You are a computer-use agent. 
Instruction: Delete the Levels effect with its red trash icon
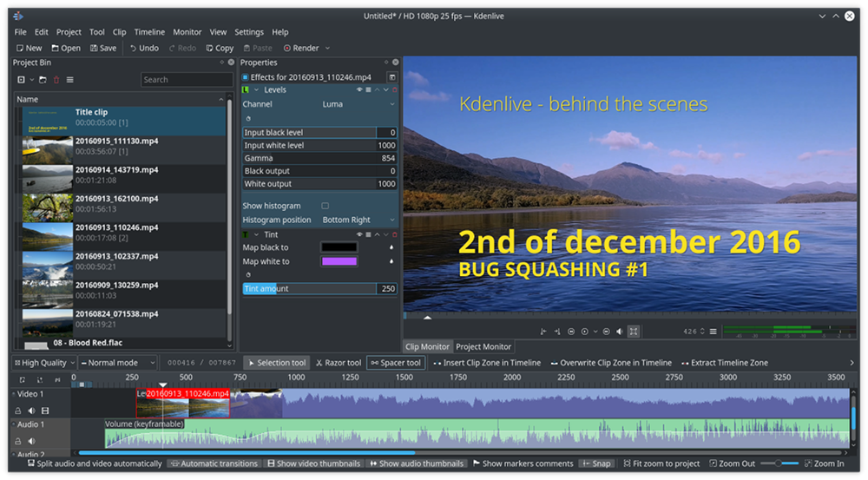395,89
